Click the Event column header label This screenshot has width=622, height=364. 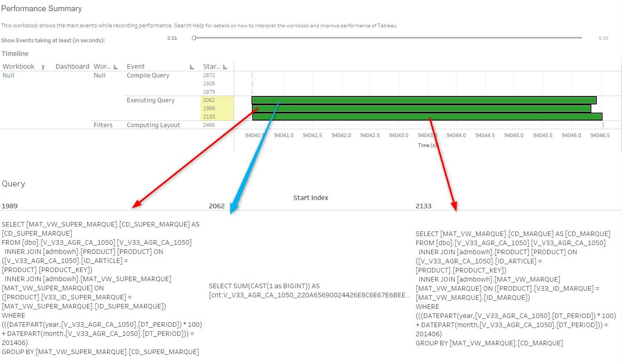pyautogui.click(x=136, y=67)
